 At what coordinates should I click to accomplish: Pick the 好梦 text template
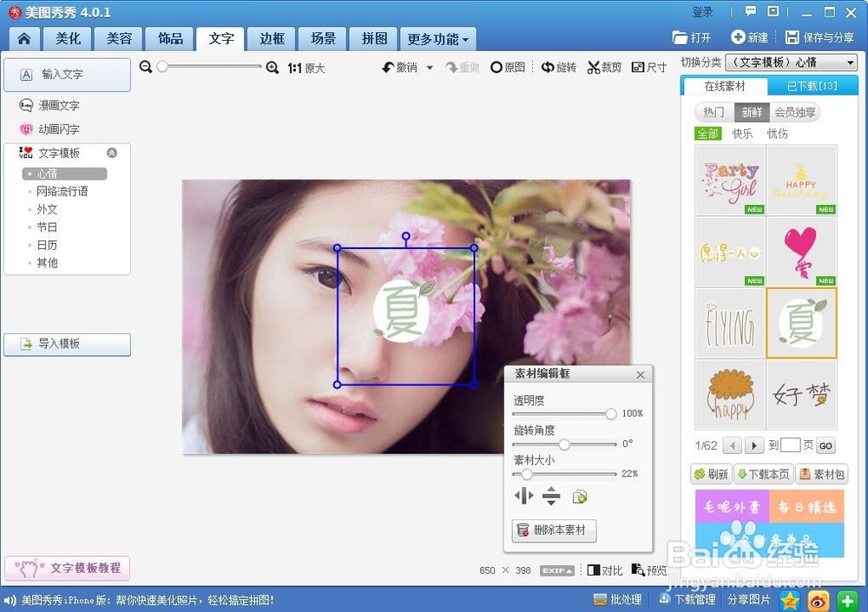(801, 394)
